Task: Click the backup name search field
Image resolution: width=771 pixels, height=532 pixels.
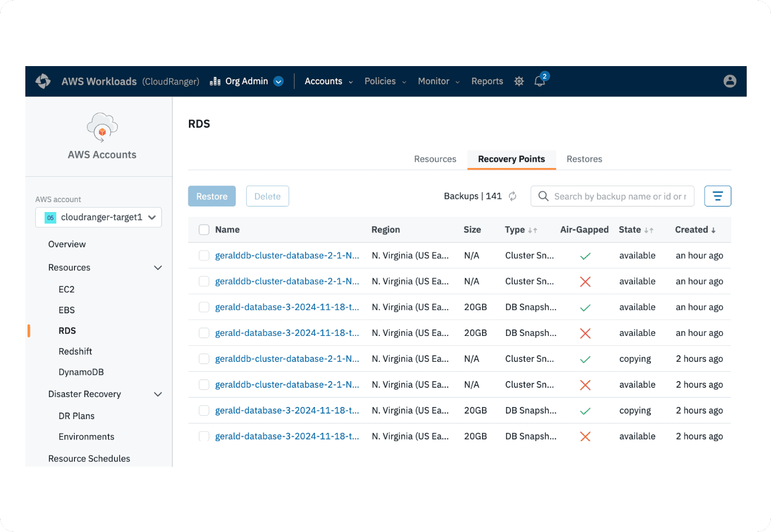Action: tap(620, 197)
